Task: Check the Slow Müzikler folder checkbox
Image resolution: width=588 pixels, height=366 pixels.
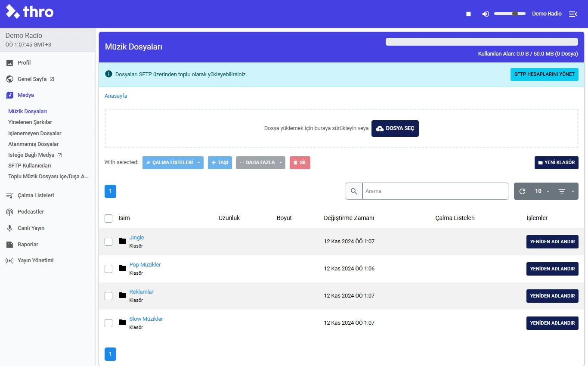Action: click(x=108, y=323)
